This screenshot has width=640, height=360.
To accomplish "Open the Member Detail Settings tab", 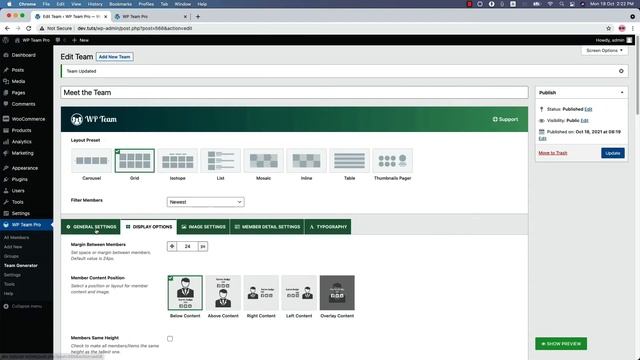I will pos(267,227).
